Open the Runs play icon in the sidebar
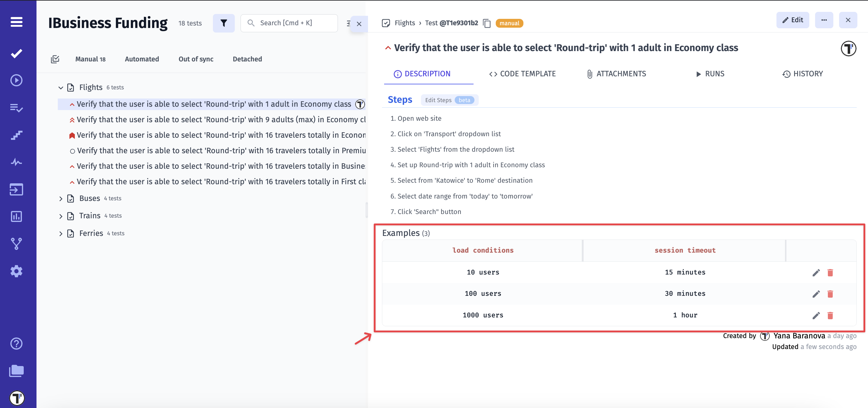The width and height of the screenshot is (868, 408). [16, 81]
